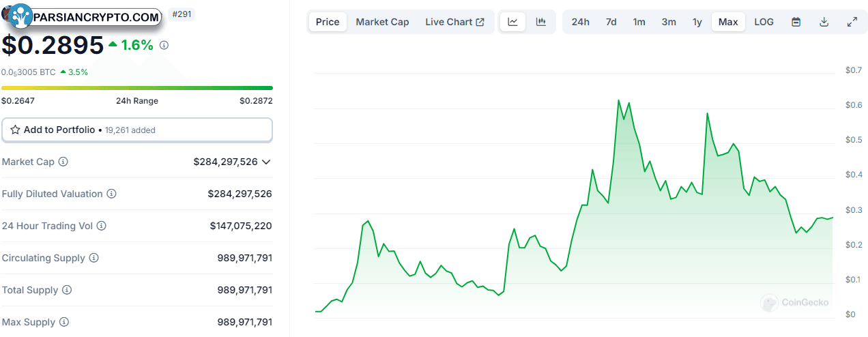Click the $0.2872 range high value
Image resolution: width=868 pixels, height=337 pixels.
pyautogui.click(x=256, y=101)
